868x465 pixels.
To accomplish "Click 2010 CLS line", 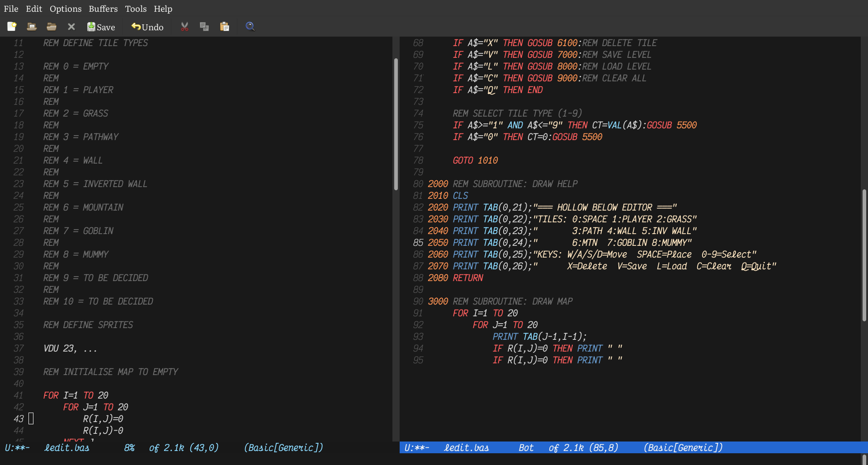I will 448,196.
